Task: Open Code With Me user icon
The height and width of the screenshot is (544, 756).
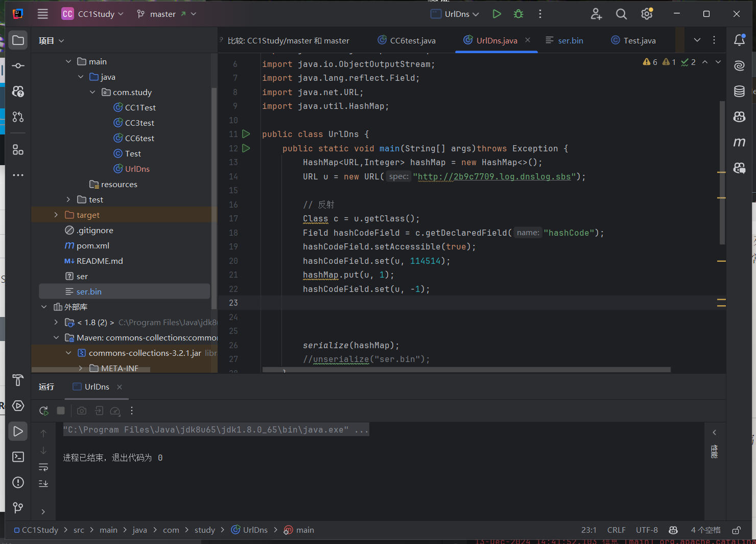Action: [x=596, y=14]
